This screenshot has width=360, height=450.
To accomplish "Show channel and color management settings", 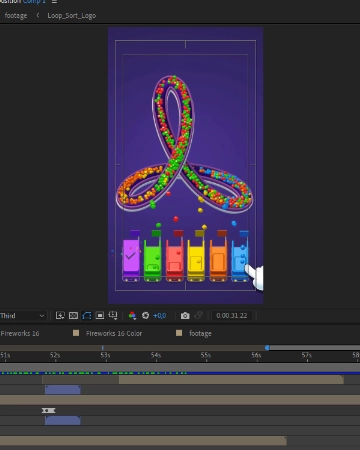I will click(132, 315).
